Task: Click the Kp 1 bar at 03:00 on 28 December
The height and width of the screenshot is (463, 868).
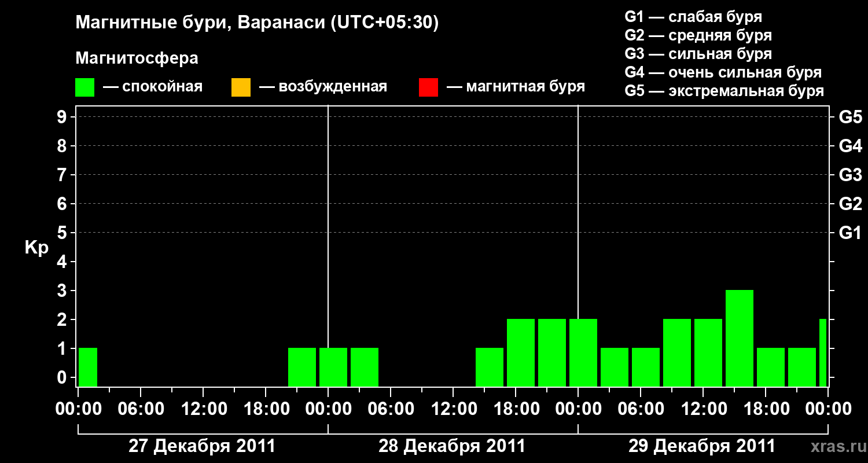Action: (x=365, y=367)
